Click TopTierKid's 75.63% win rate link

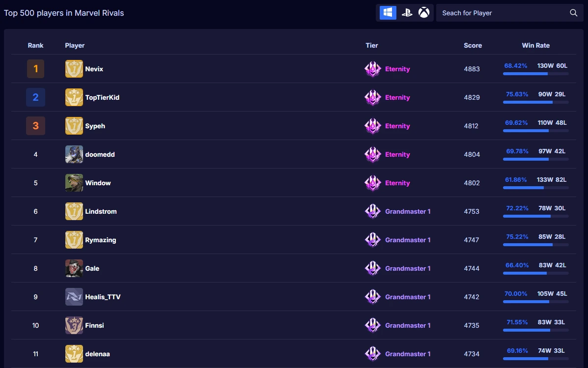tap(517, 94)
